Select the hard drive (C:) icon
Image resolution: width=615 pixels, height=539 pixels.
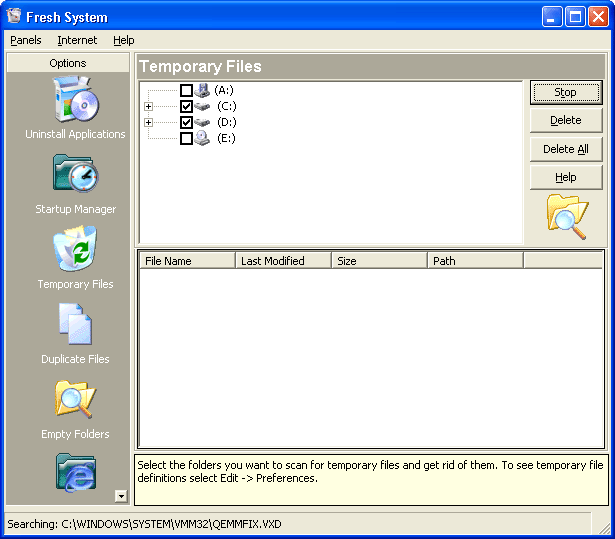click(202, 106)
